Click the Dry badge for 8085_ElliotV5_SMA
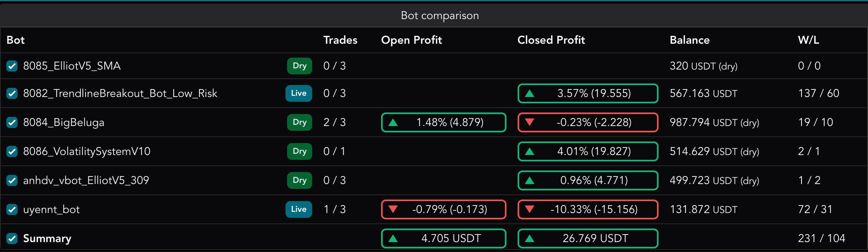The width and height of the screenshot is (868, 252). tap(299, 66)
